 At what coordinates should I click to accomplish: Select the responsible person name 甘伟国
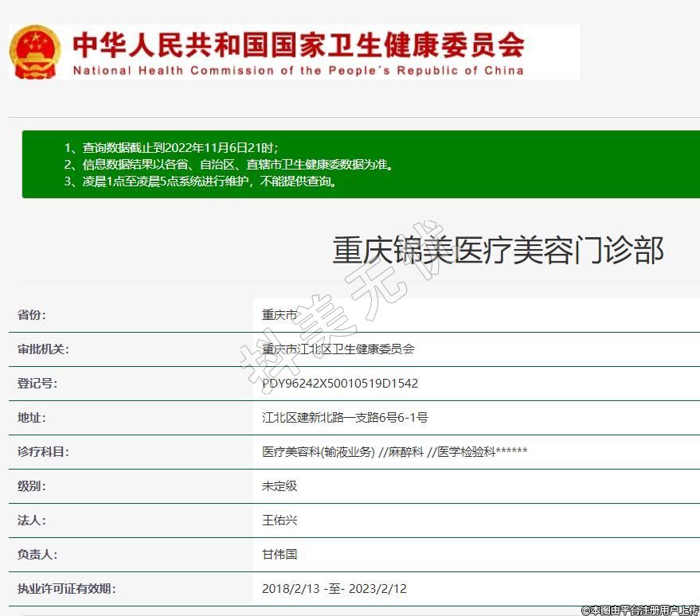(x=280, y=554)
